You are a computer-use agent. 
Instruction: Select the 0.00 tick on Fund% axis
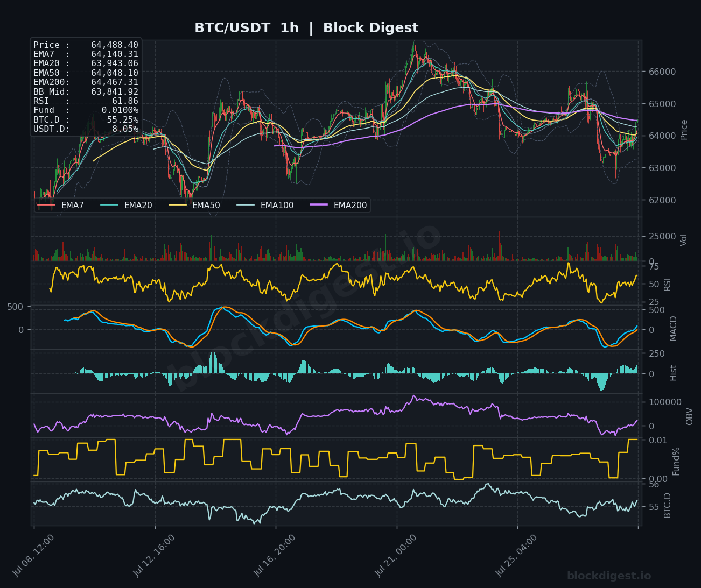pos(658,479)
